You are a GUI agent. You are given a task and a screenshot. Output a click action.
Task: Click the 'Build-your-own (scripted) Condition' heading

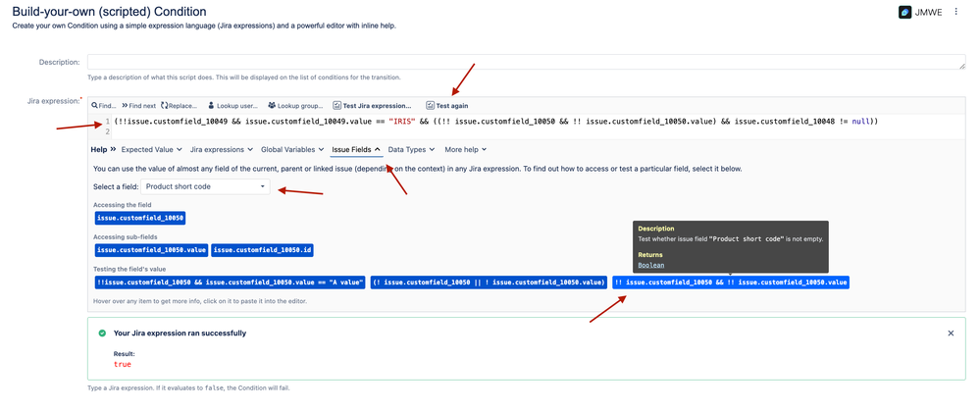coord(109,11)
